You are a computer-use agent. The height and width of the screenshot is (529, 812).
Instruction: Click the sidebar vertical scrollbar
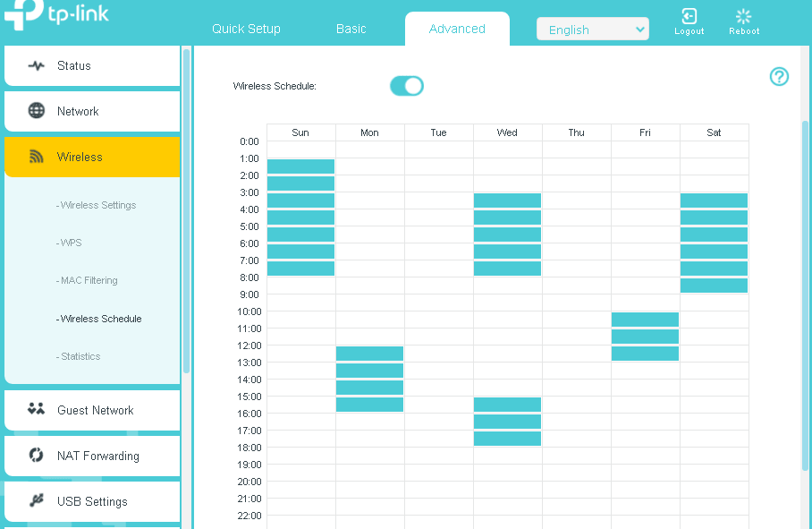(186, 210)
